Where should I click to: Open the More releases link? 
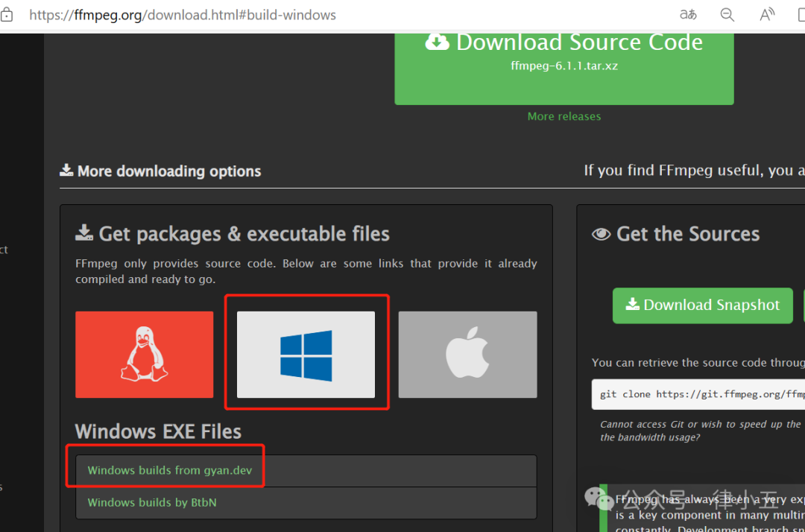[563, 116]
